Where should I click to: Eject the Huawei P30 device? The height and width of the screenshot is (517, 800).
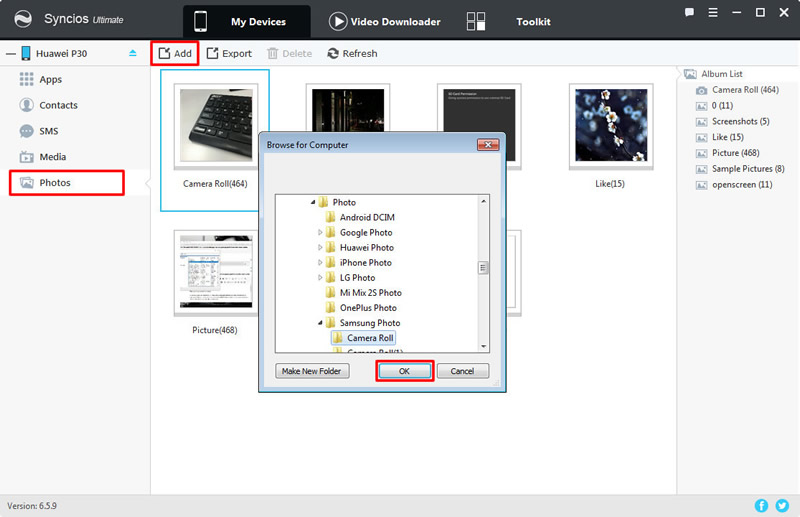tap(133, 53)
